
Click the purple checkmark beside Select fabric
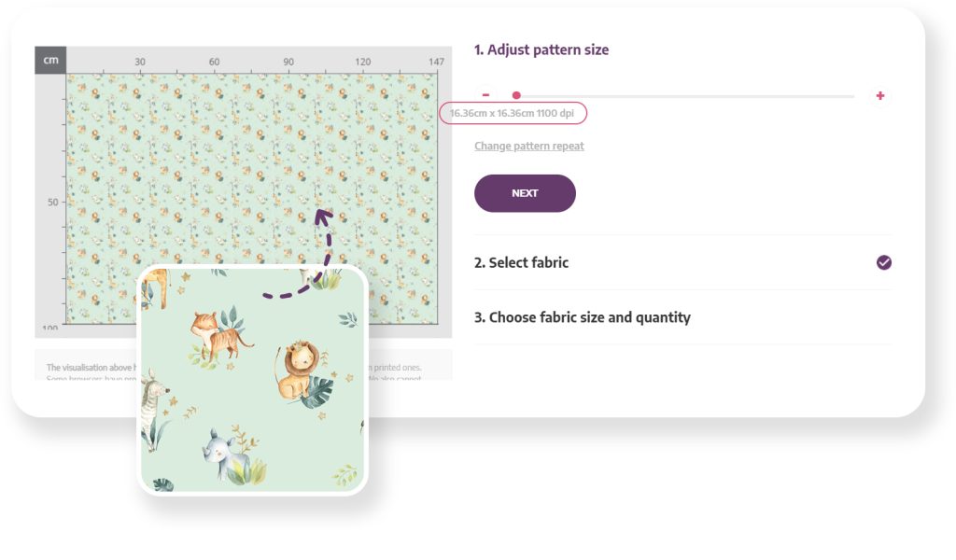point(883,262)
